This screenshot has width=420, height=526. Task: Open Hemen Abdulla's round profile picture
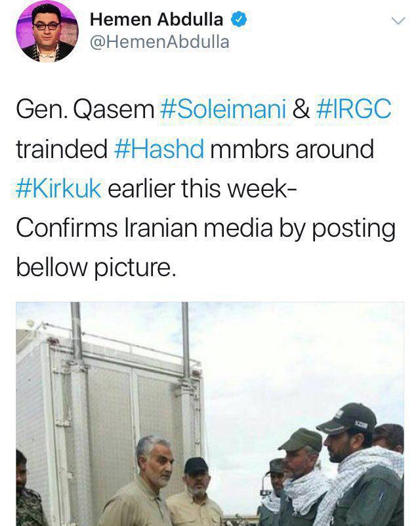[47, 31]
